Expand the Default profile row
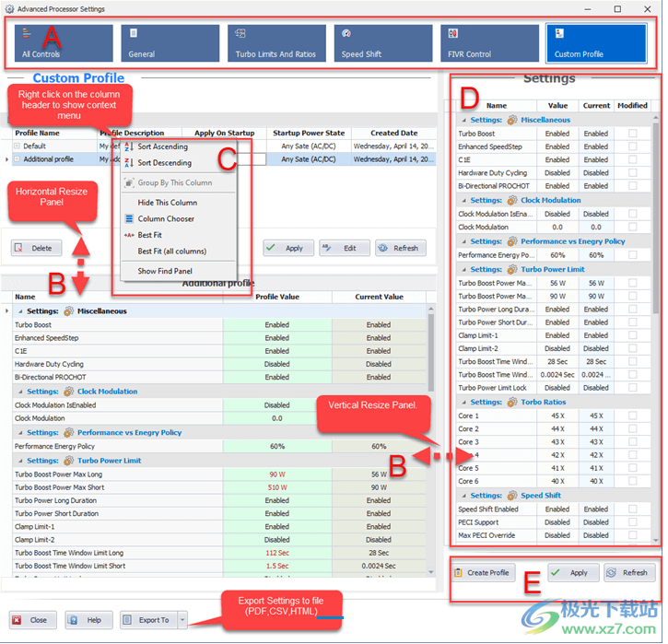Screen dimensions: 668x644 [x=17, y=146]
